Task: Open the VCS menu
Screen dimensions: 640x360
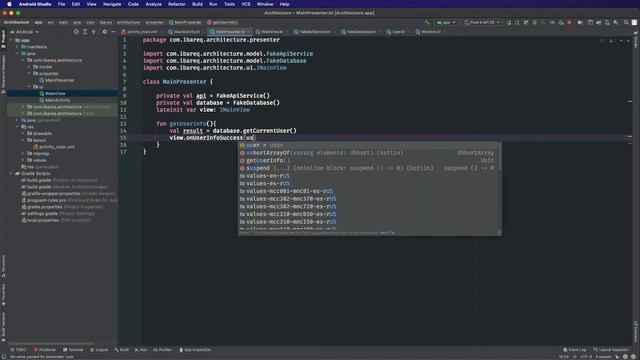Action: point(246,4)
